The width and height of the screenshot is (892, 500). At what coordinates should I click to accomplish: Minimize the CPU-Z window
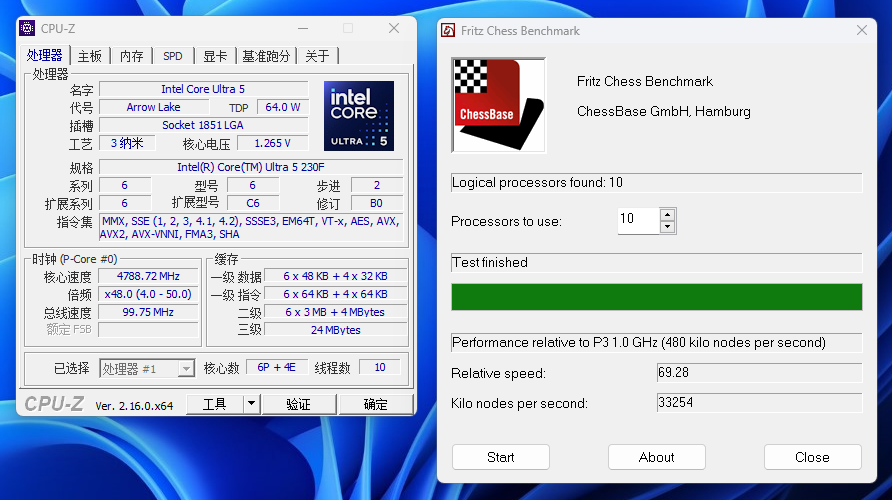(x=303, y=28)
